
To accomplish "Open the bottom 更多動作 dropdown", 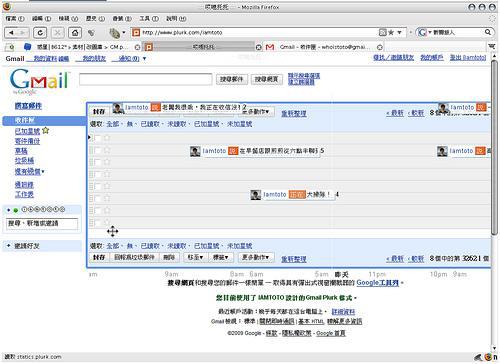I will pos(256,257).
